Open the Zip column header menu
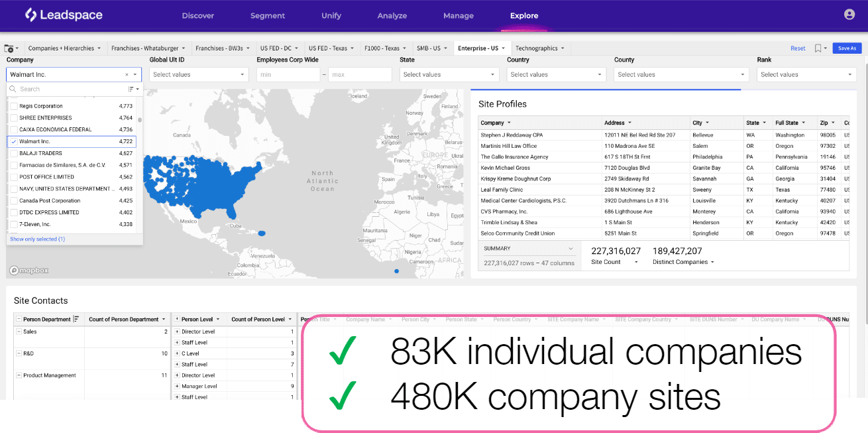 click(x=833, y=123)
